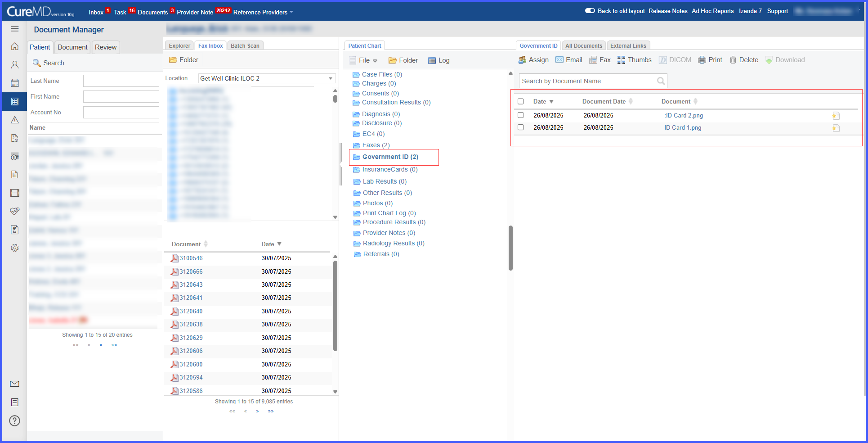Image resolution: width=868 pixels, height=443 pixels.
Task: Check the box for ID Card 2.png row
Action: (x=521, y=115)
